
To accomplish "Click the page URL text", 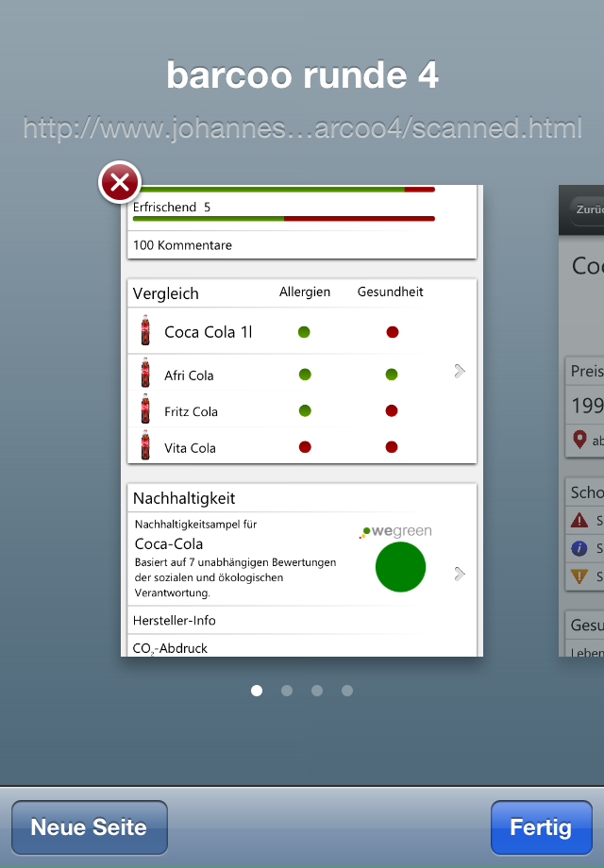I will tap(302, 128).
